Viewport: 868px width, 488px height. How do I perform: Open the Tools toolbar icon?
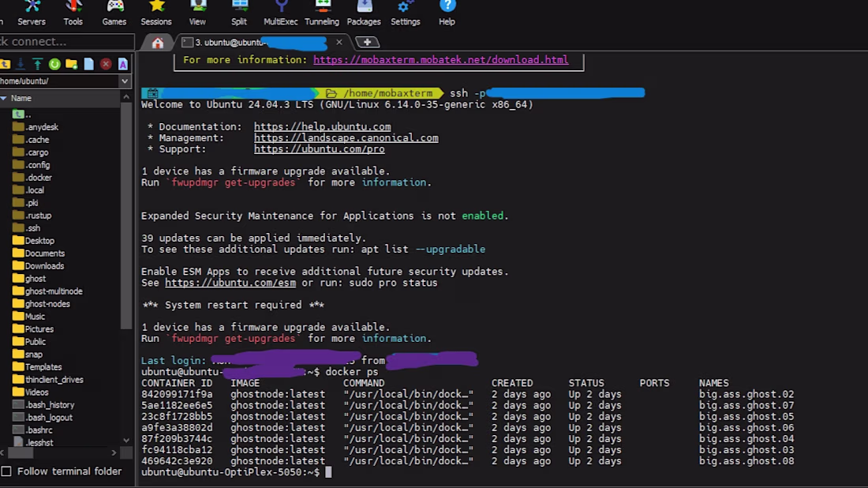pos(73,13)
